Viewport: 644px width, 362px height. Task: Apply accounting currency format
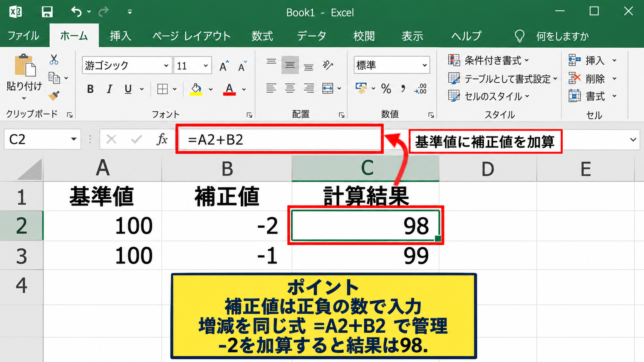pos(361,88)
